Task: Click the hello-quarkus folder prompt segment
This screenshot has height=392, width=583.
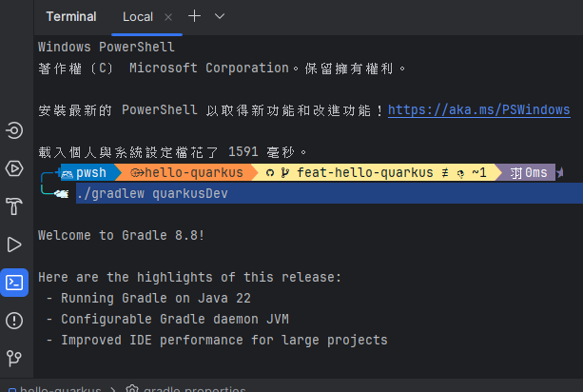Action: (186, 173)
